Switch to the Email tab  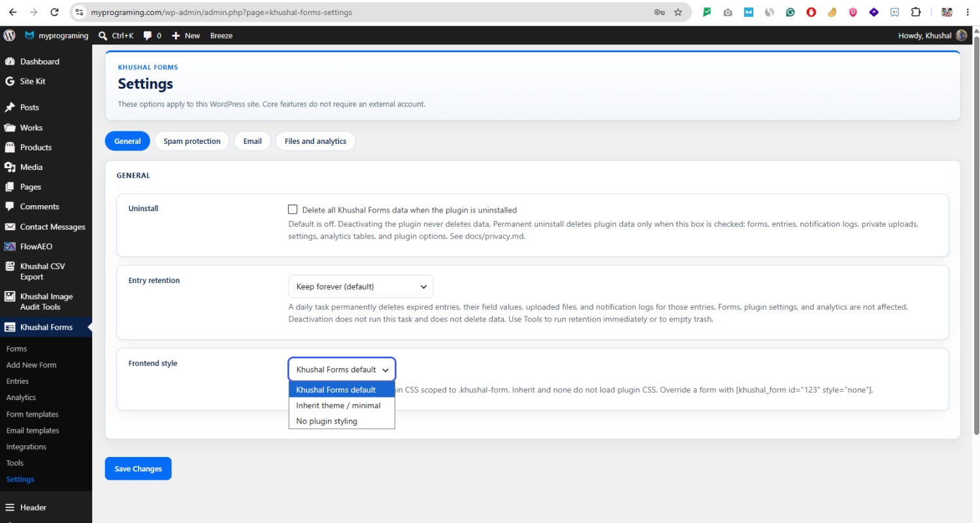[252, 141]
